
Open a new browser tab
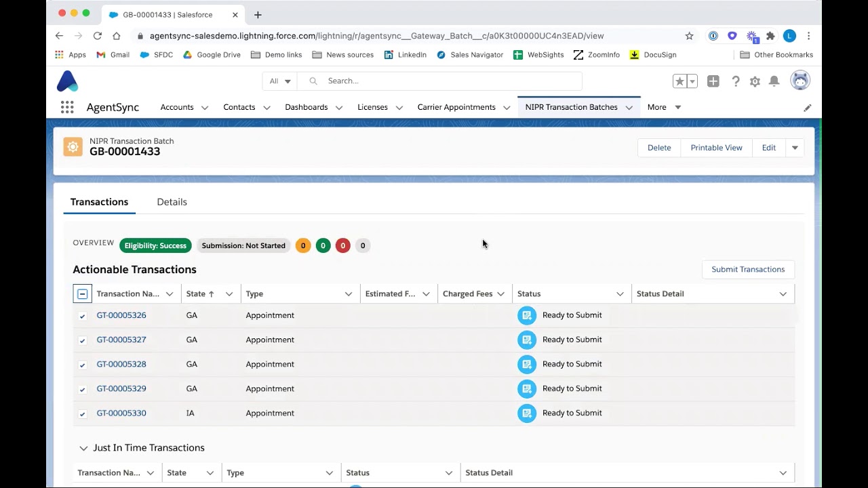258,15
